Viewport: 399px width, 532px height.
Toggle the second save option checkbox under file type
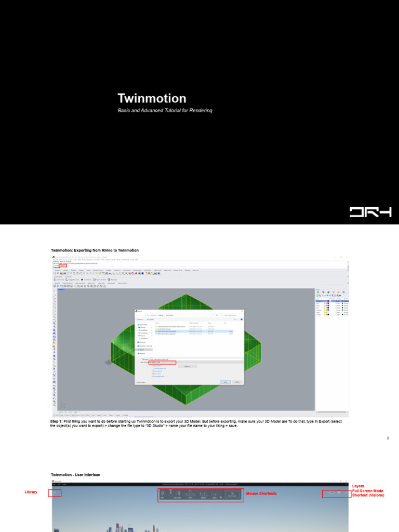tap(153, 368)
